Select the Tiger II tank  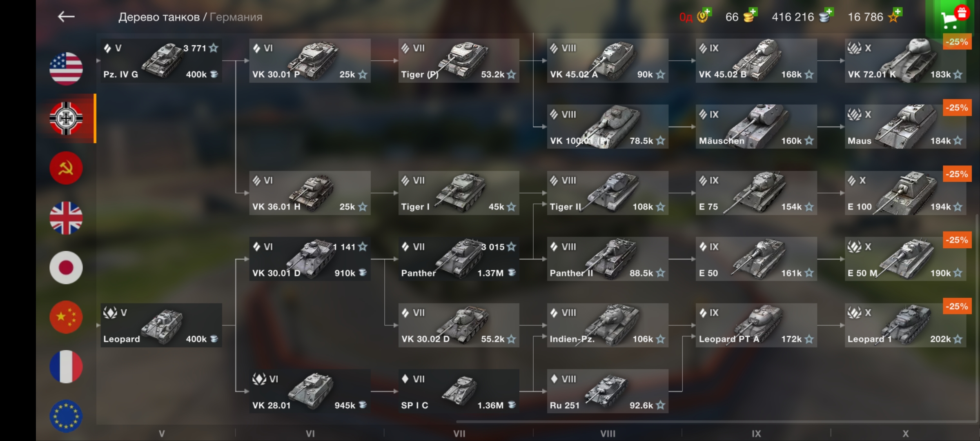point(608,193)
